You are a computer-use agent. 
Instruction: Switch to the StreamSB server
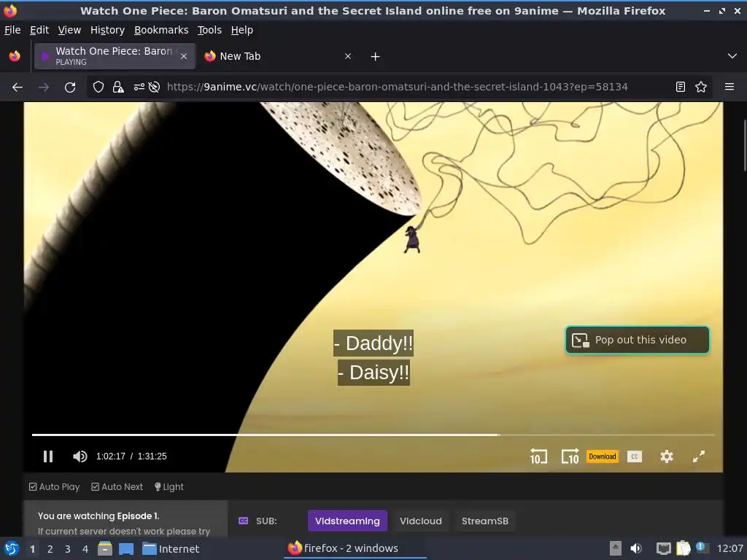click(485, 521)
